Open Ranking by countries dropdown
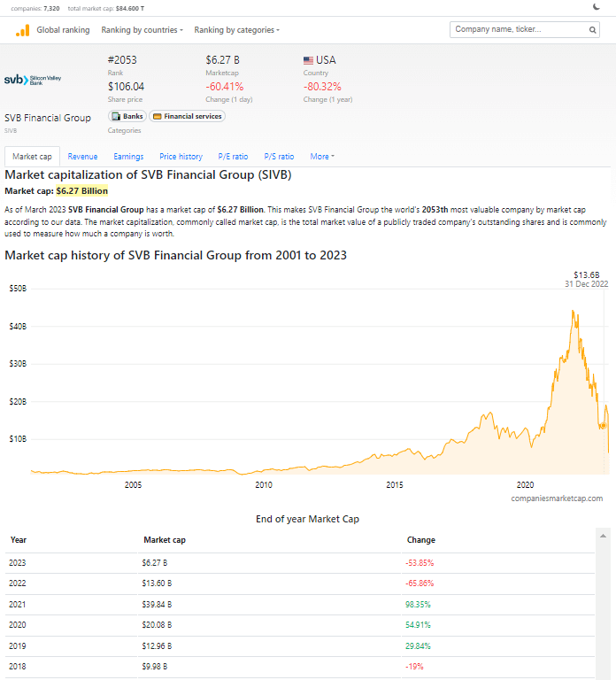 (x=142, y=30)
